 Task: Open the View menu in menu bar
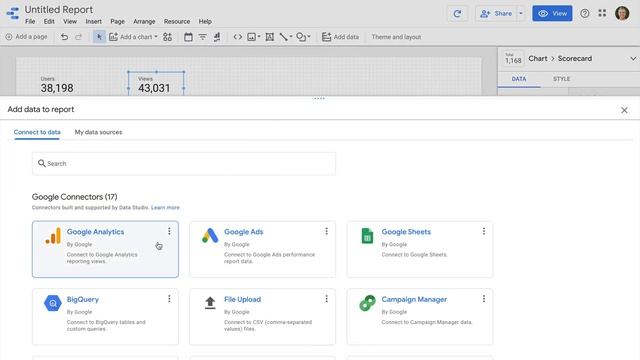(x=70, y=22)
